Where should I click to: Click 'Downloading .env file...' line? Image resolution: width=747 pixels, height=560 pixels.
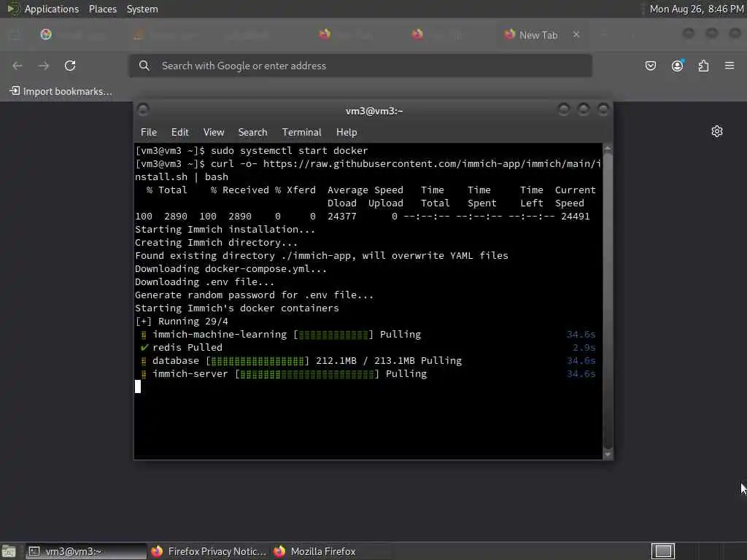(x=204, y=282)
